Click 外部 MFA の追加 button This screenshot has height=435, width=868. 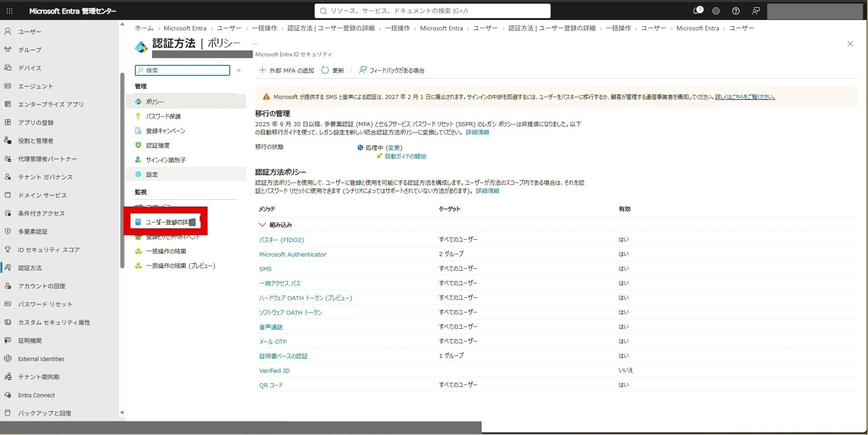[286, 70]
